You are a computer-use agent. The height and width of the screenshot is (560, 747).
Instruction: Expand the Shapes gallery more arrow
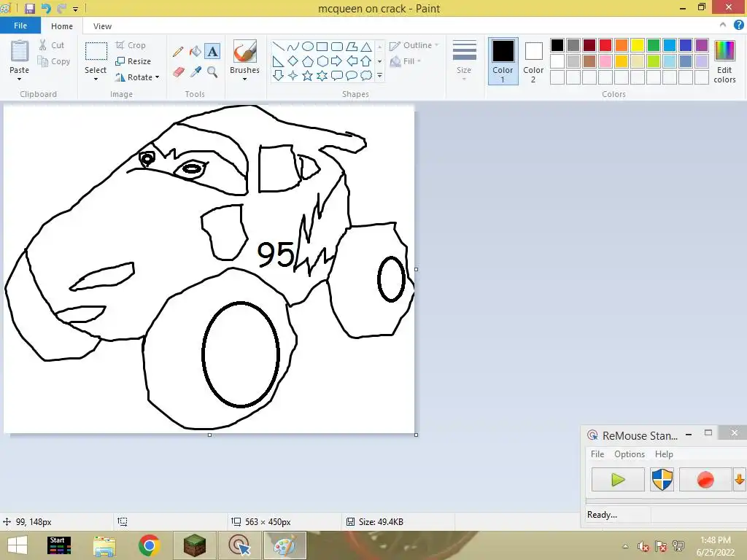point(379,76)
